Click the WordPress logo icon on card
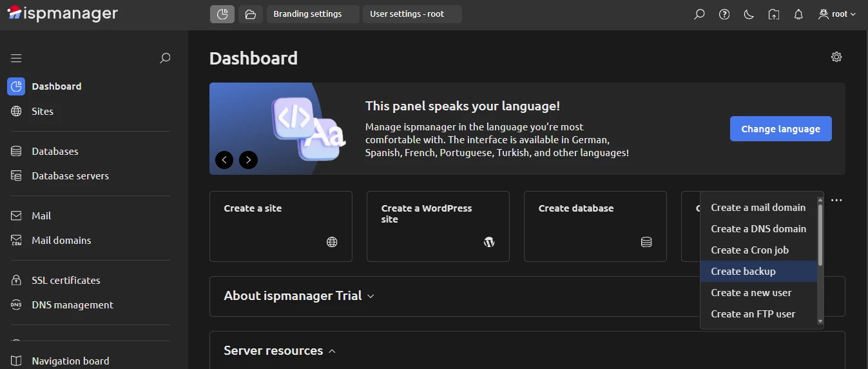Viewport: 868px width, 369px height. pyautogui.click(x=489, y=242)
